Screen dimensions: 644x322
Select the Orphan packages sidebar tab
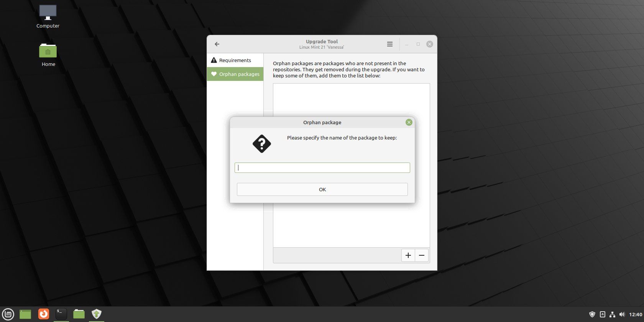coord(235,74)
